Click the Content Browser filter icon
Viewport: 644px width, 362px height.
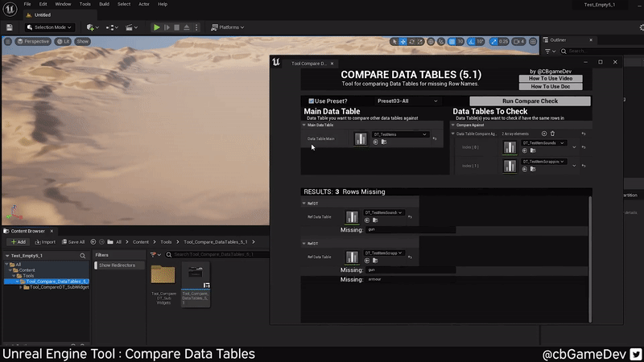pos(153,255)
